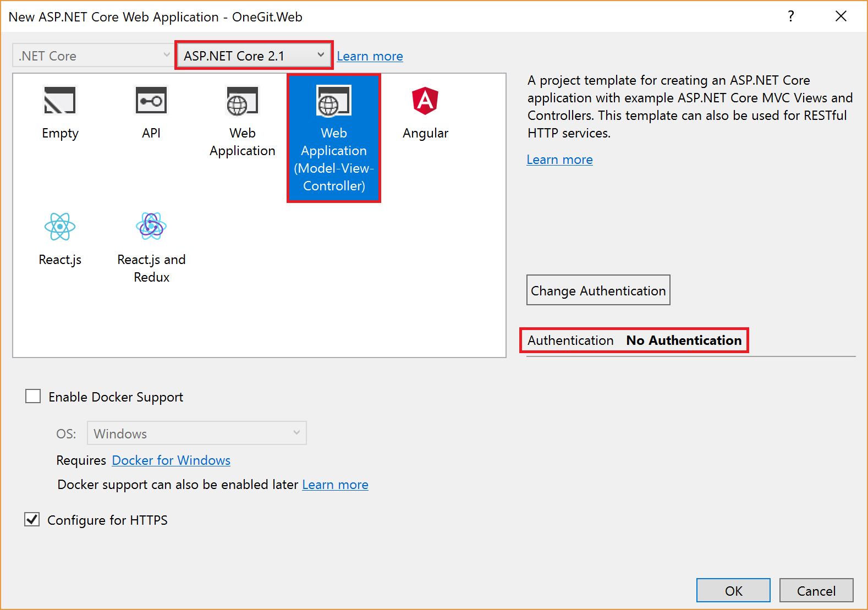
Task: Choose the API template icon
Action: click(151, 101)
